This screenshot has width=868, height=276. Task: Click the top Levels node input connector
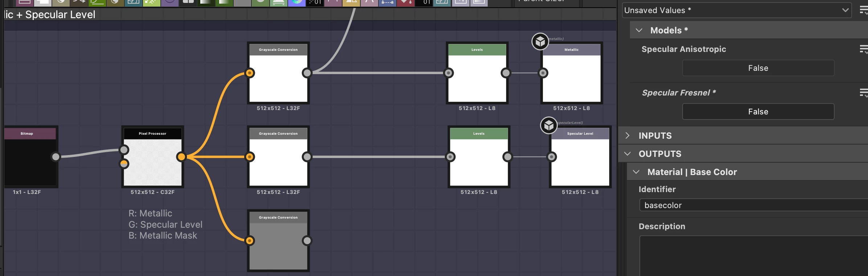(449, 73)
